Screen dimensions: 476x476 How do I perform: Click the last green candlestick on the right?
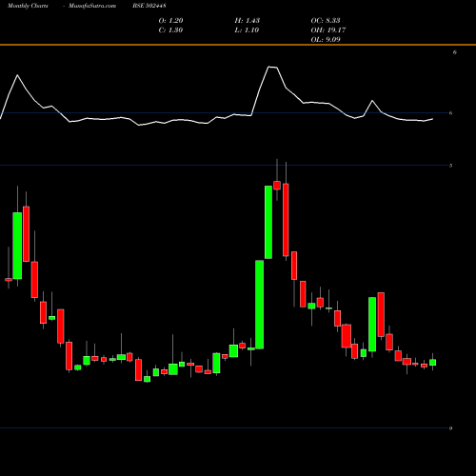pos(432,363)
